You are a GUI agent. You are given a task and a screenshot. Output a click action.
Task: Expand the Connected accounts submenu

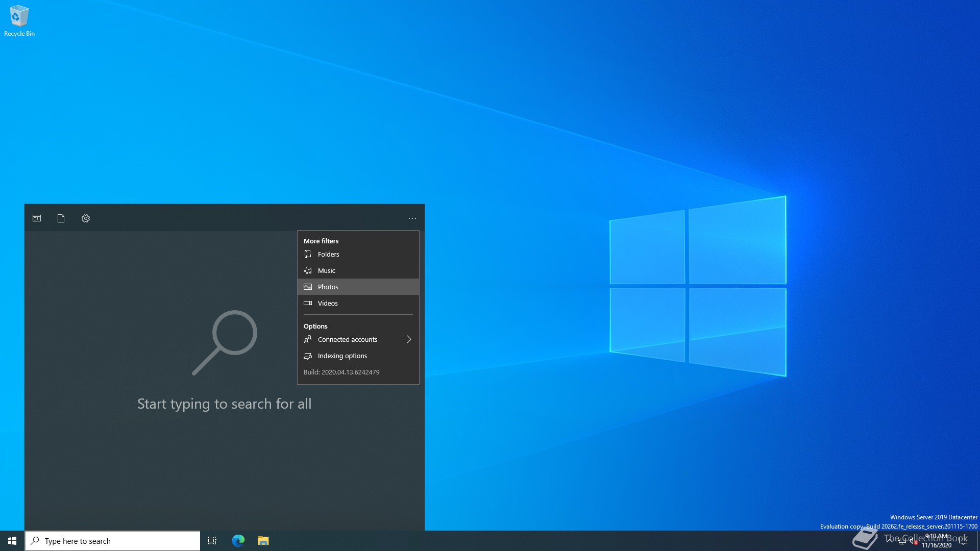358,339
